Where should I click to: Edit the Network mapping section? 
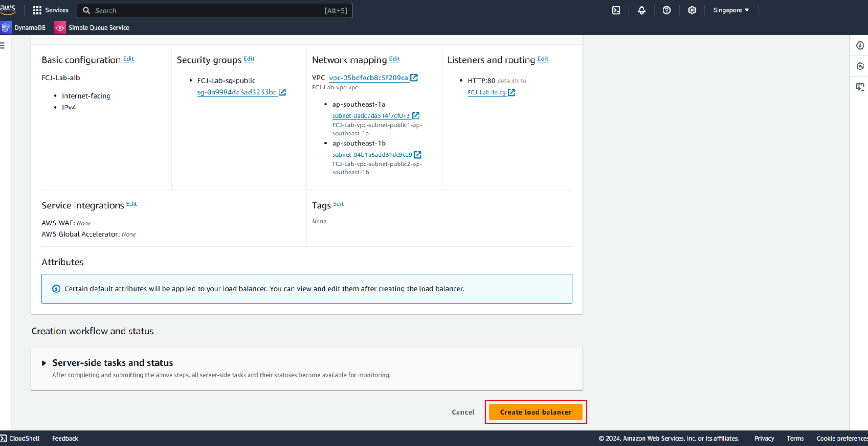coord(394,59)
